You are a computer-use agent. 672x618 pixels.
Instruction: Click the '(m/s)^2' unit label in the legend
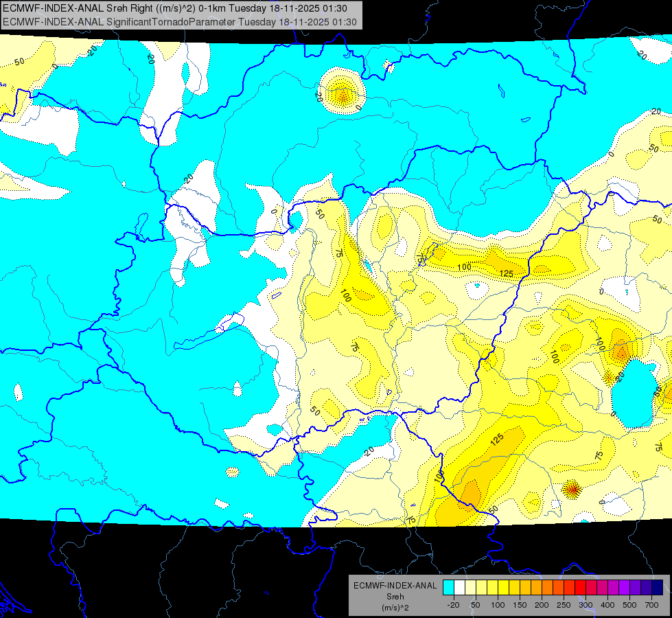pyautogui.click(x=395, y=608)
